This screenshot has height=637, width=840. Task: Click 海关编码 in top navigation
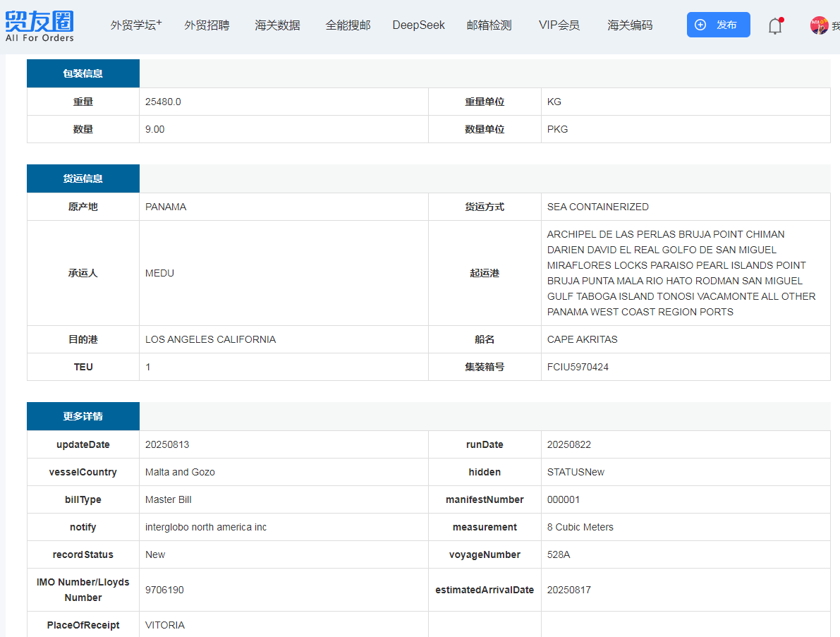pyautogui.click(x=630, y=25)
